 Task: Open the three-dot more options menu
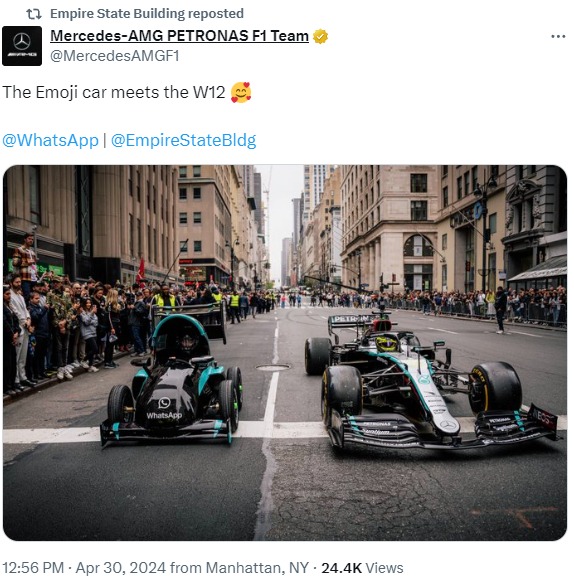pos(558,36)
